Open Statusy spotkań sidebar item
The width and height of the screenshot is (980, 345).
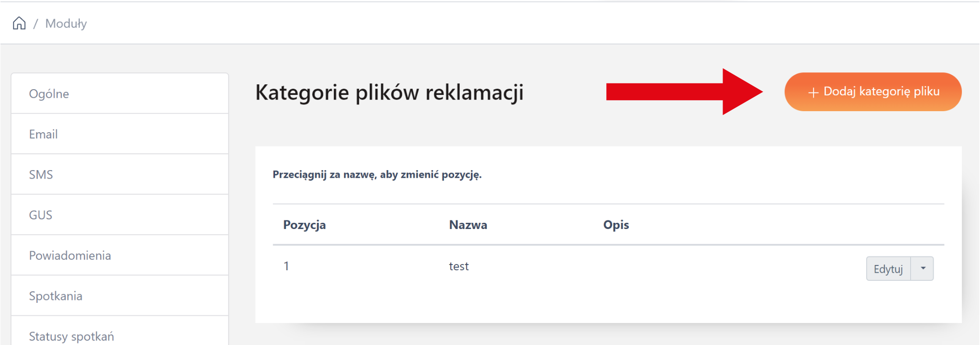tap(71, 336)
